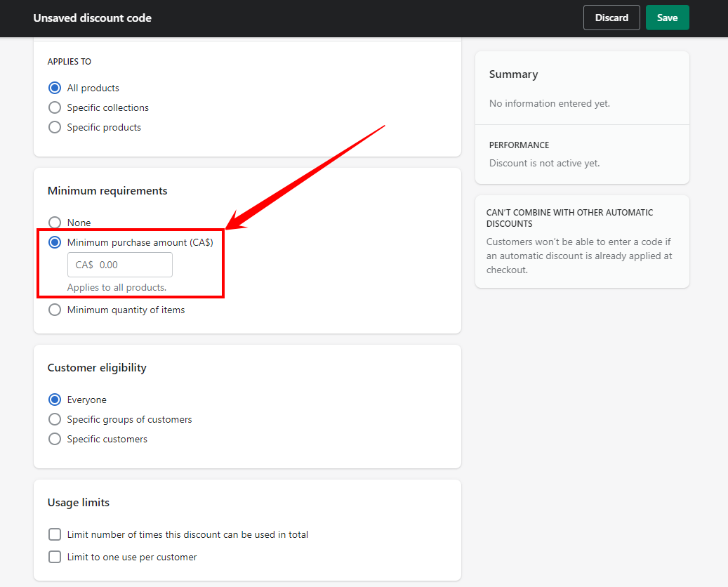Choose Specific customers radio option
This screenshot has height=587, width=728.
click(x=55, y=439)
